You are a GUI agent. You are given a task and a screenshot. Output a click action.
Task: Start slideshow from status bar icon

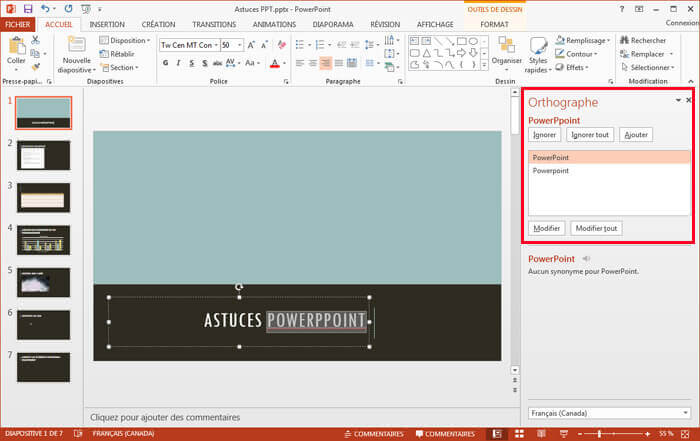(x=563, y=433)
